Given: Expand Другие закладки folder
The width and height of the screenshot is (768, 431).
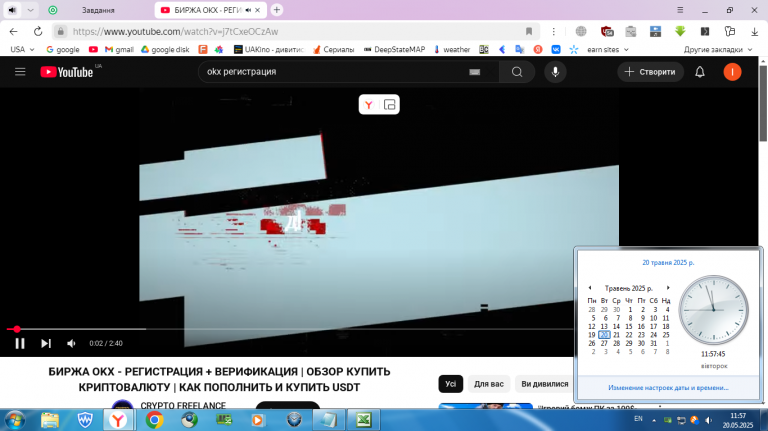Looking at the screenshot, I should [718, 49].
